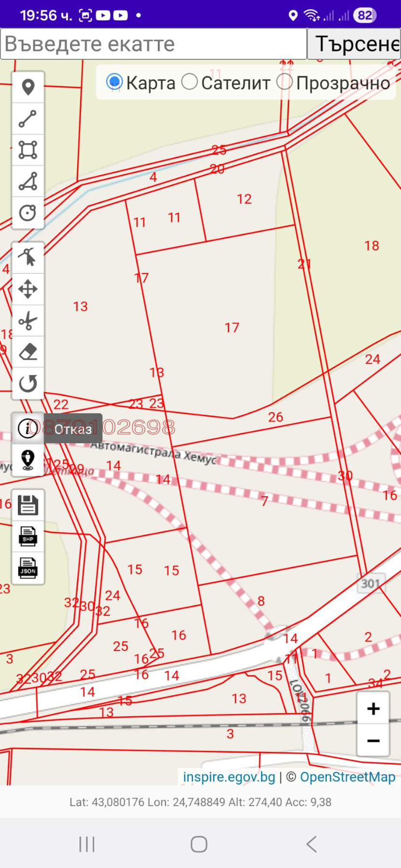Open the info identify tool
Viewport: 401px width, 868px height.
pyautogui.click(x=28, y=428)
